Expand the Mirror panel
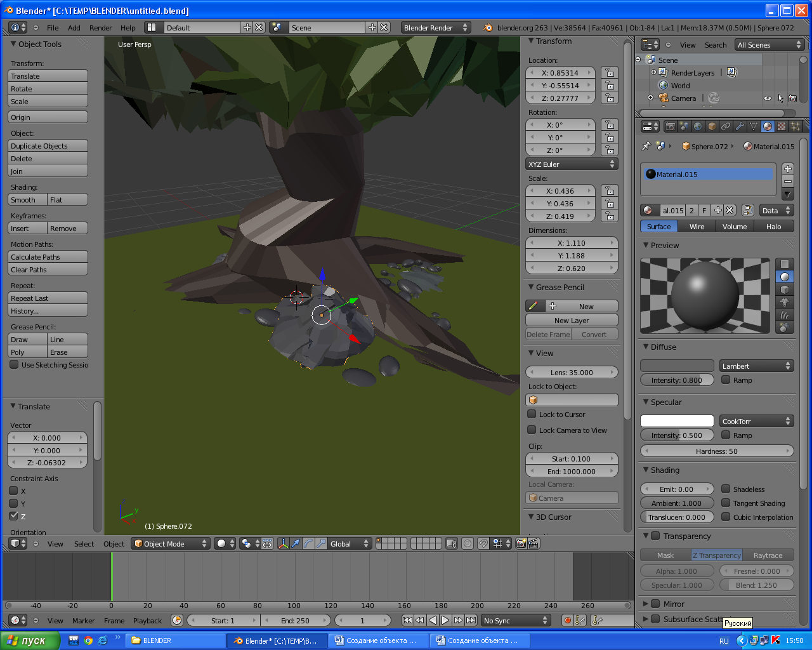 [x=646, y=604]
